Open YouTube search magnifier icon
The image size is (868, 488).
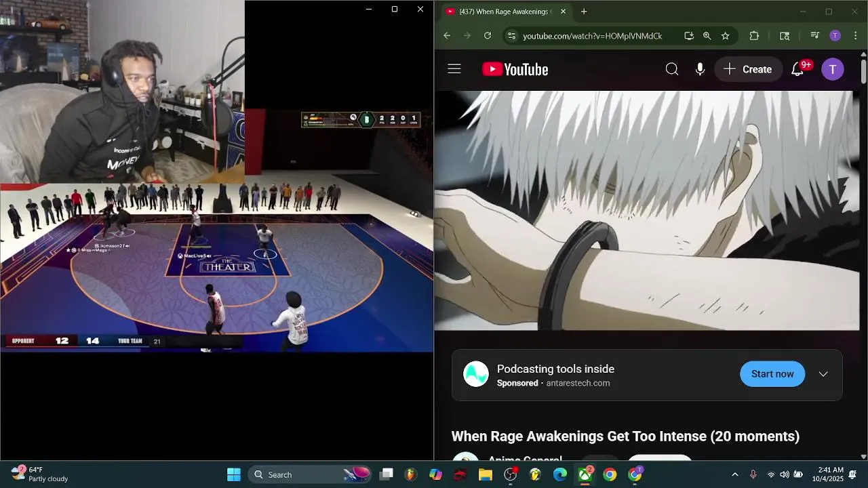[x=672, y=69]
